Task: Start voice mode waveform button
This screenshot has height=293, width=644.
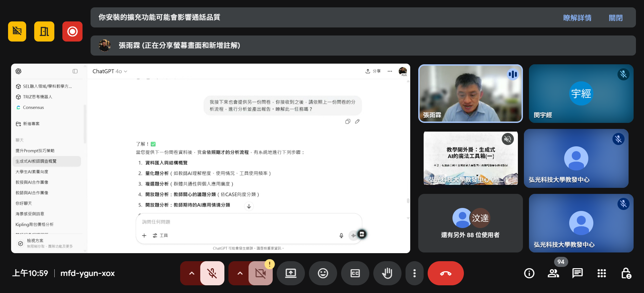Action: pyautogui.click(x=354, y=235)
